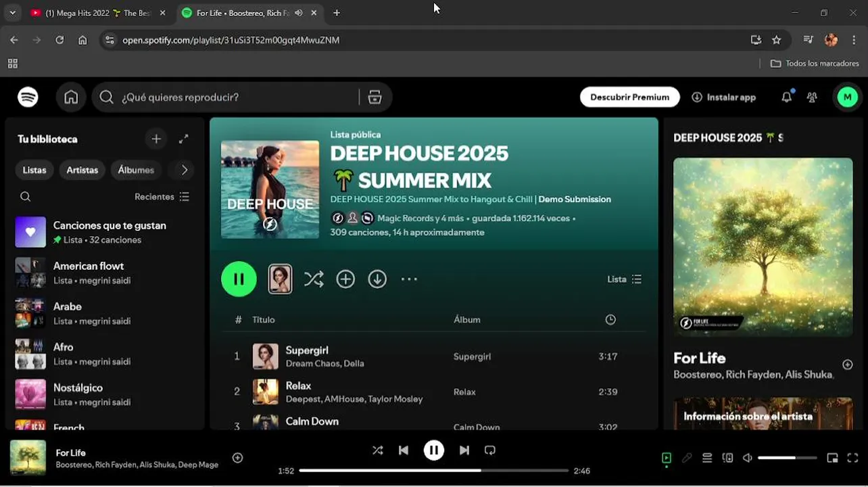Open For Life cover in right panel
The width and height of the screenshot is (868, 487).
click(763, 247)
